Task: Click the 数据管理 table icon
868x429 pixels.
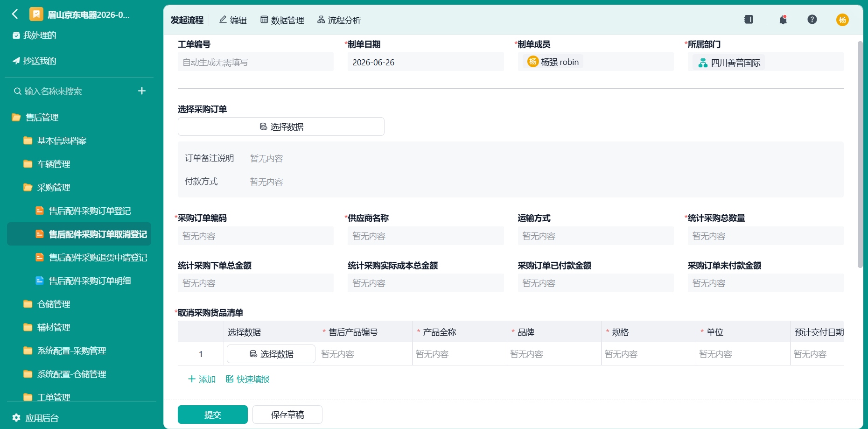Action: [x=264, y=20]
